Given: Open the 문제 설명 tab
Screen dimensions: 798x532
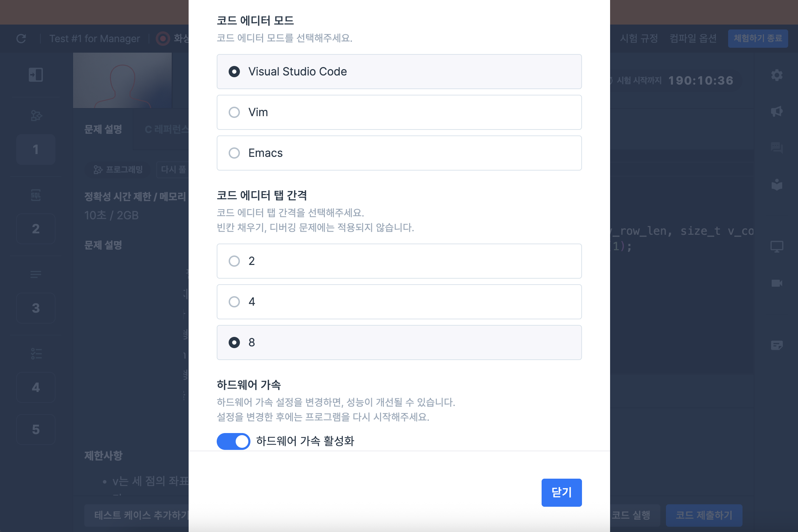Looking at the screenshot, I should tap(103, 129).
